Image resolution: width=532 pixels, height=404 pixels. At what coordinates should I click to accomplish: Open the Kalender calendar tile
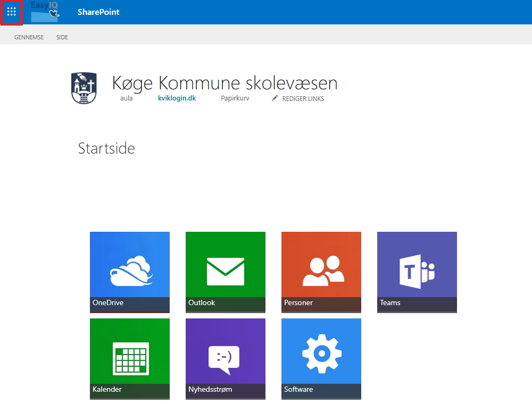(130, 358)
